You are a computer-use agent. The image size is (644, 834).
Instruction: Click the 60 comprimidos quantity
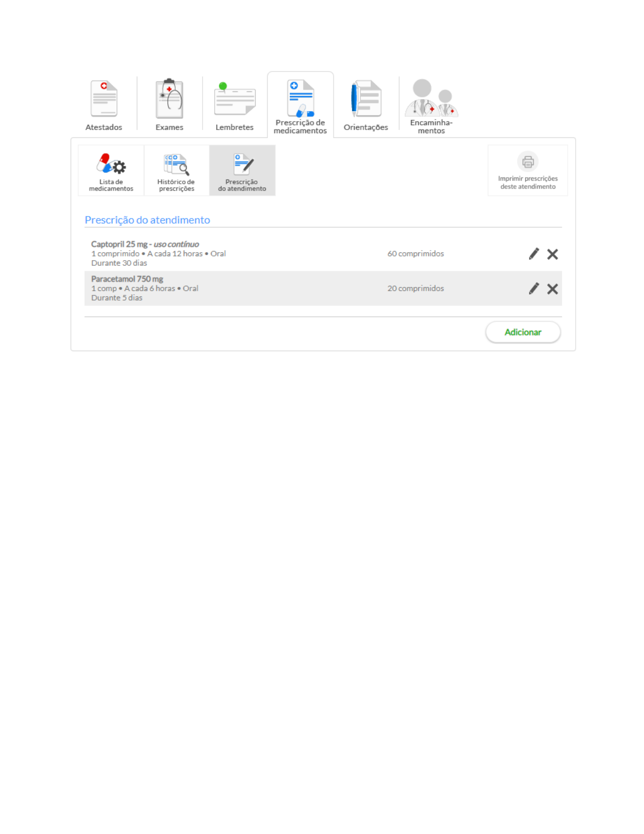click(416, 254)
